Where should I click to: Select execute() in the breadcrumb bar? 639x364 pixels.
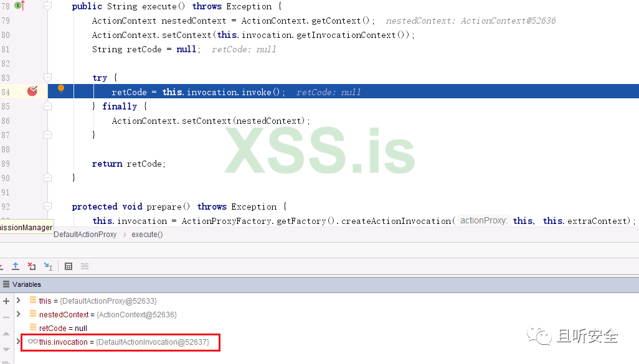[x=147, y=235]
